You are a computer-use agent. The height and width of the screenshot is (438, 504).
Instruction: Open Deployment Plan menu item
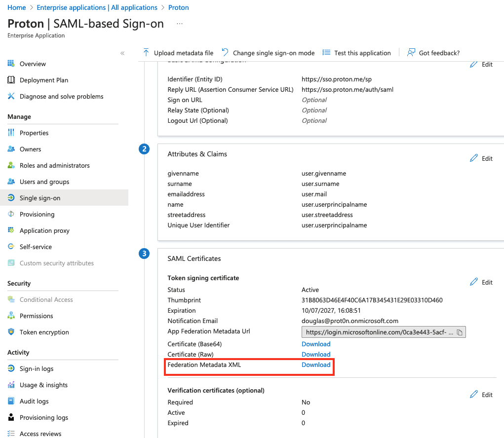[x=44, y=80]
